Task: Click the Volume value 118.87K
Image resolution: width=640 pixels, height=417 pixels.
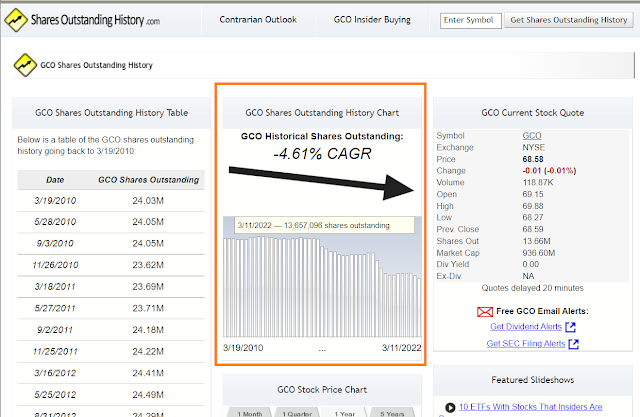Action: click(x=538, y=182)
